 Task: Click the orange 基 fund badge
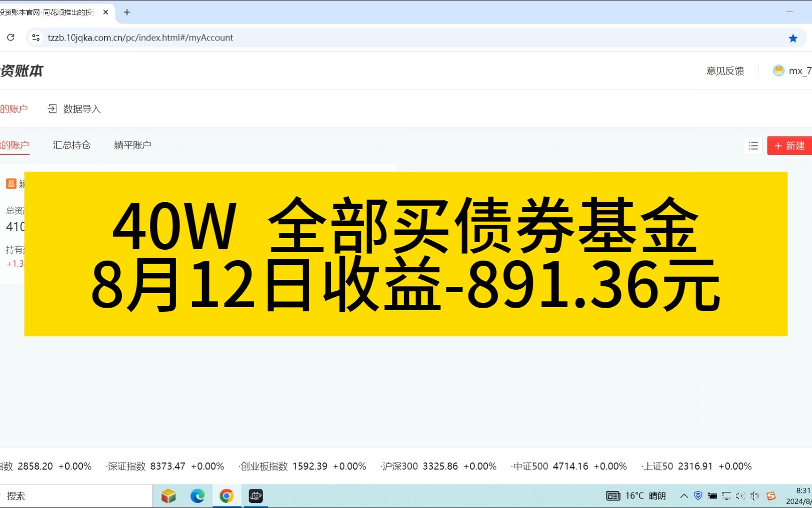point(11,184)
